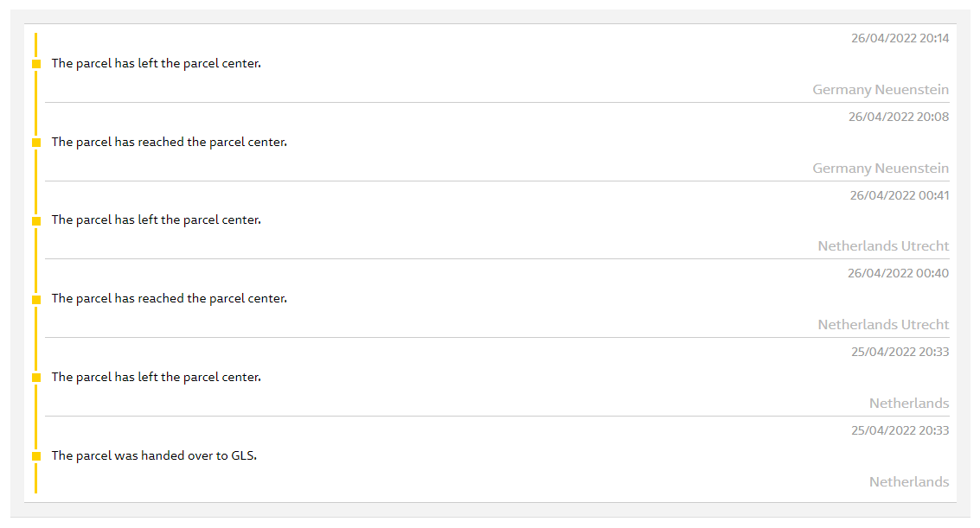This screenshot has height=528, width=980.
Task: Click the first 25/04/2022 20:33 timestamp
Action: [900, 352]
